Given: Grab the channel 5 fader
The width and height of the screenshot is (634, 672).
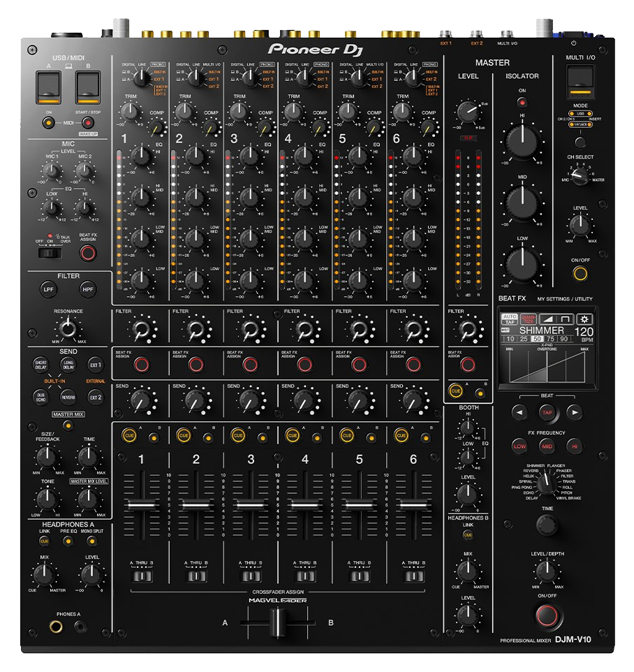Looking at the screenshot, I should click(359, 505).
